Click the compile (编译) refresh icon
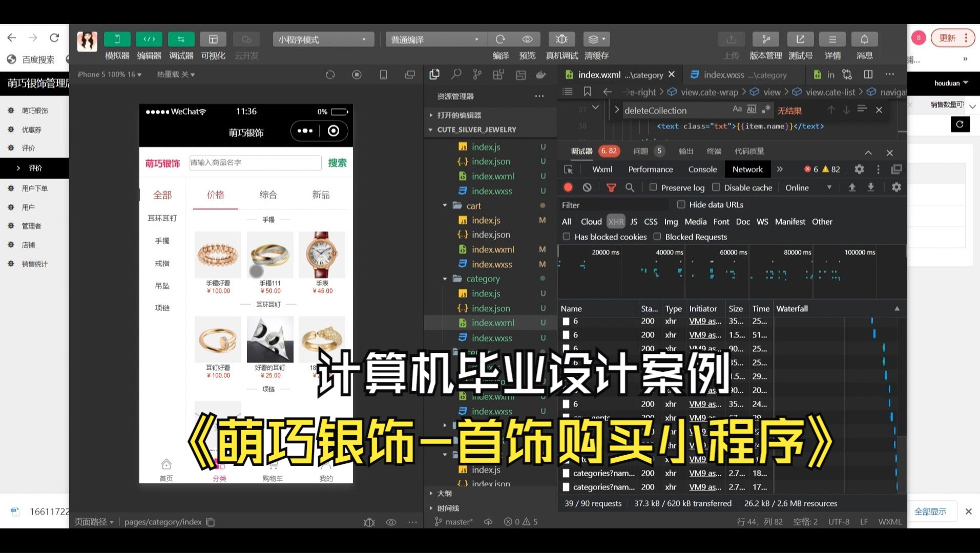This screenshot has width=980, height=553. [x=501, y=39]
